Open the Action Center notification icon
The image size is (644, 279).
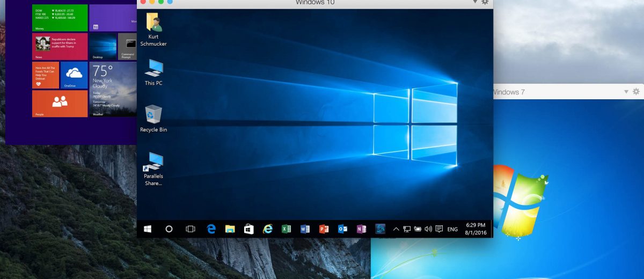439,229
